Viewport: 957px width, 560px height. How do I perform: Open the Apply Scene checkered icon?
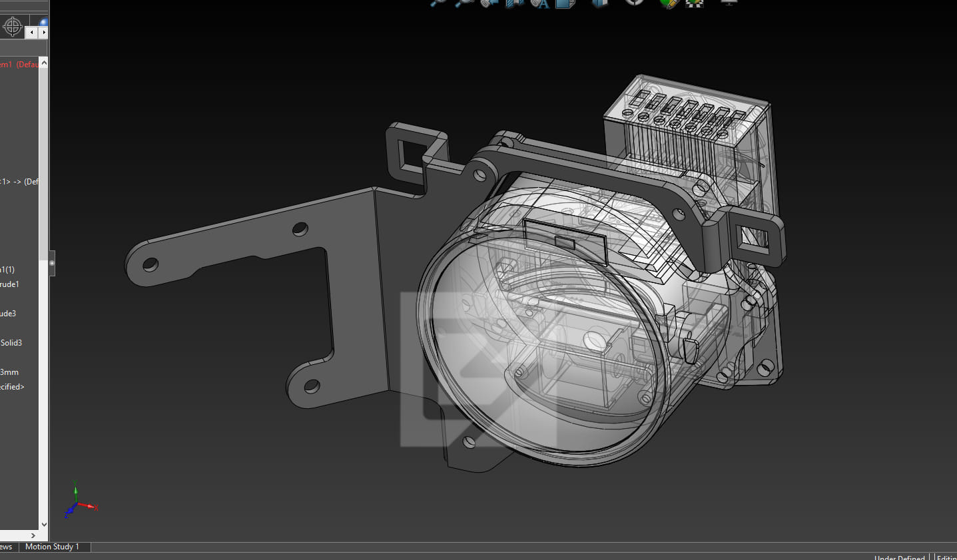pyautogui.click(x=695, y=3)
